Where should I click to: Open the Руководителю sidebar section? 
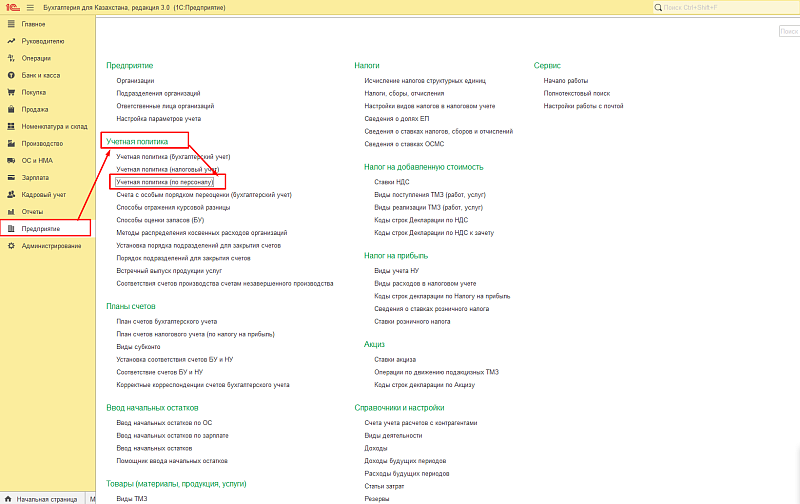tap(43, 41)
